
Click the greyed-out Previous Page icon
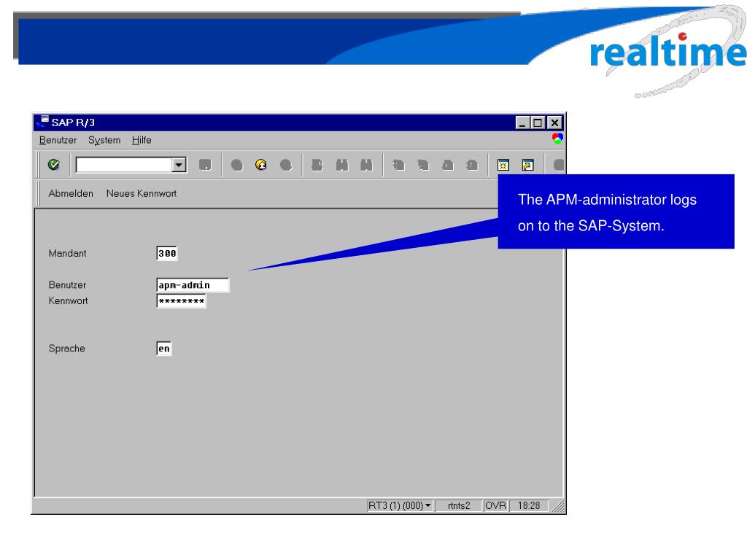(x=422, y=165)
